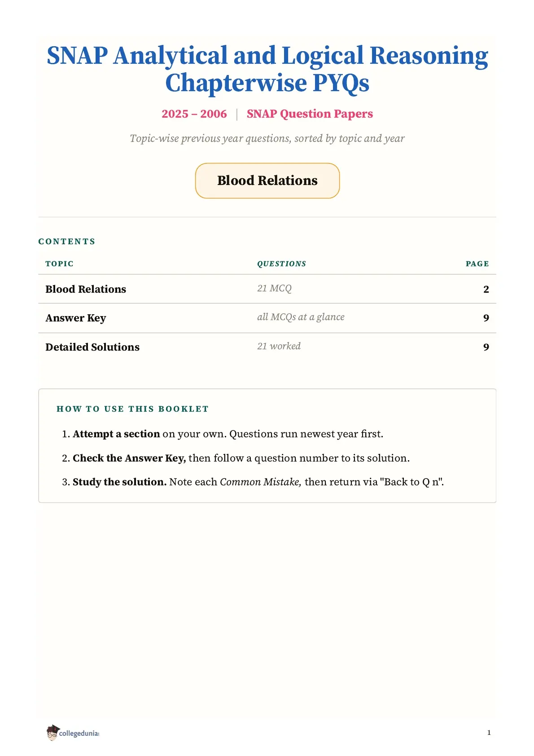The height and width of the screenshot is (756, 534).
Task: Click page number 9 for Detailed Solutions
Action: pos(486,347)
